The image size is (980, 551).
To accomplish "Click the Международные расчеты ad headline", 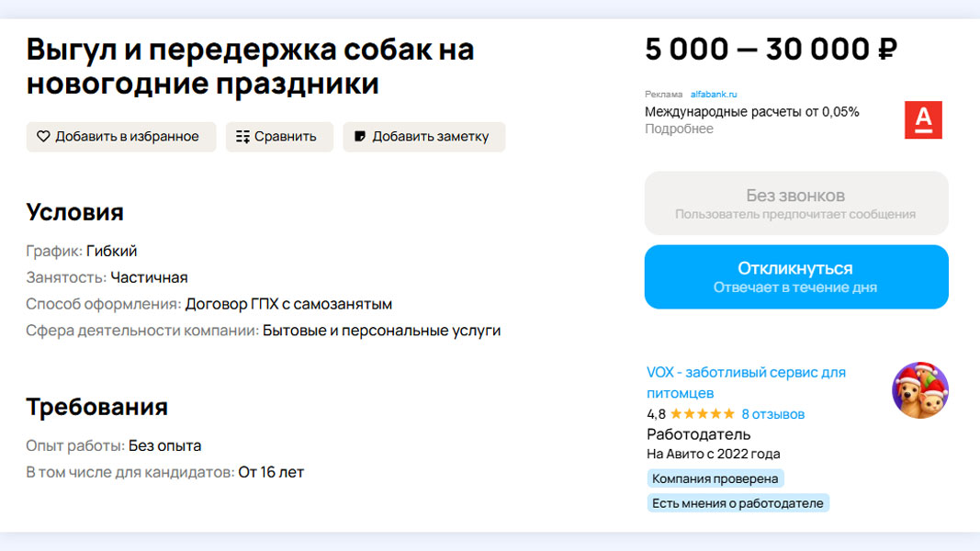I will [751, 112].
